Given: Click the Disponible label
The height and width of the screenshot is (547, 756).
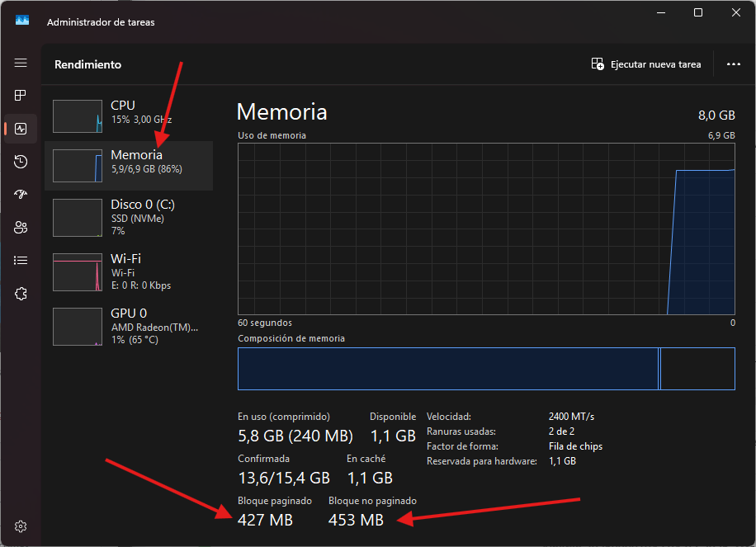Looking at the screenshot, I should pos(393,417).
